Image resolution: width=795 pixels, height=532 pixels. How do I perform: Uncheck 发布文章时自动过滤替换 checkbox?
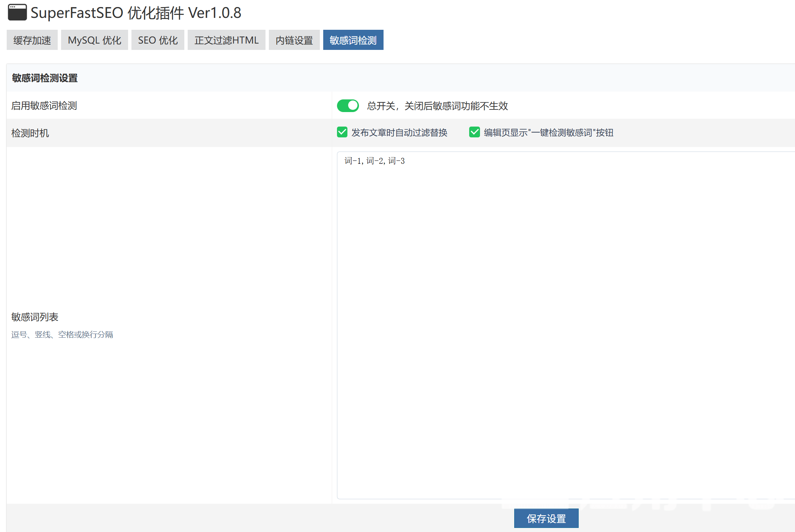(342, 132)
